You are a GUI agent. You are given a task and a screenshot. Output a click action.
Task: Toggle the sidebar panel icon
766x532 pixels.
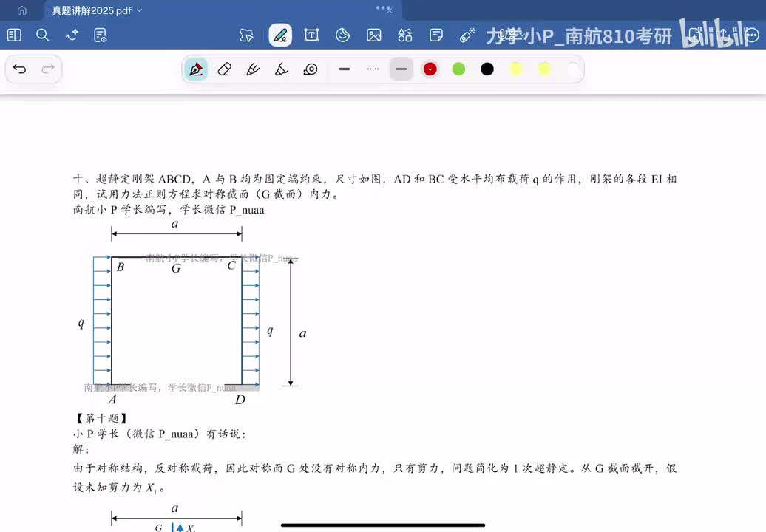click(x=14, y=35)
